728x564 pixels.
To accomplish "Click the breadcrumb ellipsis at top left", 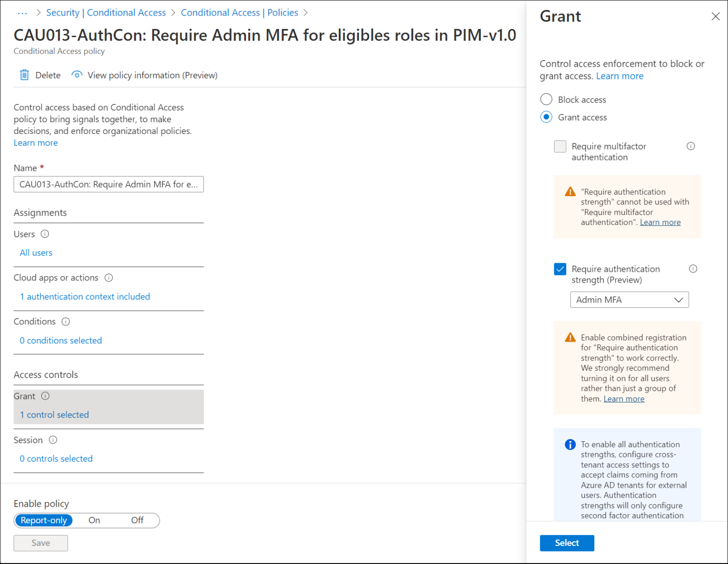I will [x=22, y=13].
